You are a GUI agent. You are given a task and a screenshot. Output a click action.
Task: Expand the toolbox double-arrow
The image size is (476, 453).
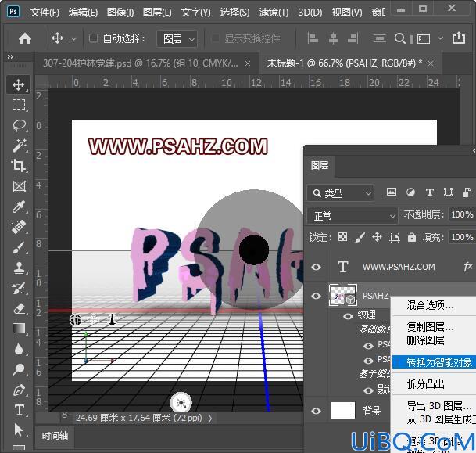(10, 57)
